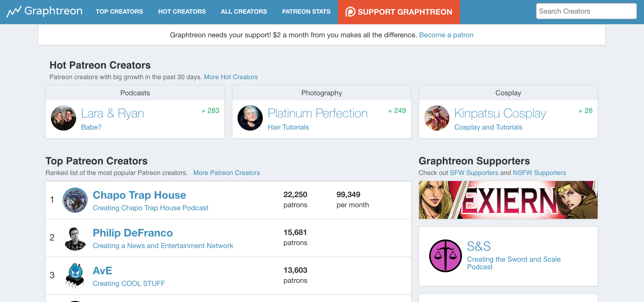644x302 pixels.
Task: Open Patreon Stats nav item
Action: (x=306, y=12)
